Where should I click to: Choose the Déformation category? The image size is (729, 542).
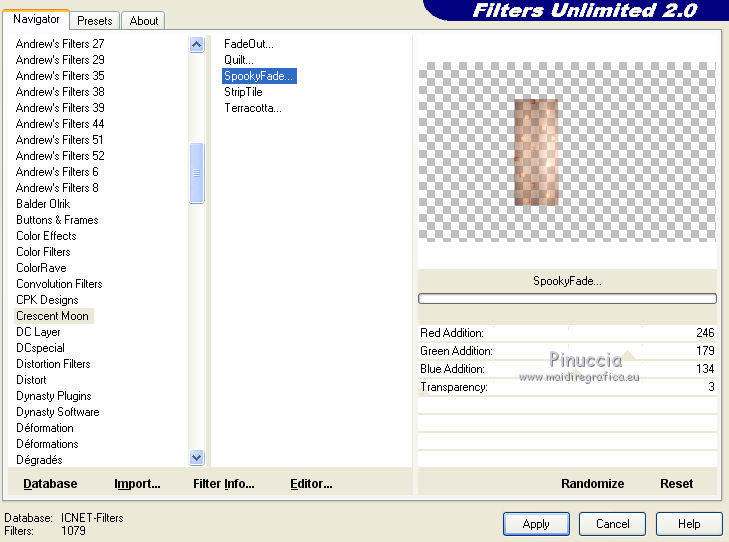tap(45, 428)
